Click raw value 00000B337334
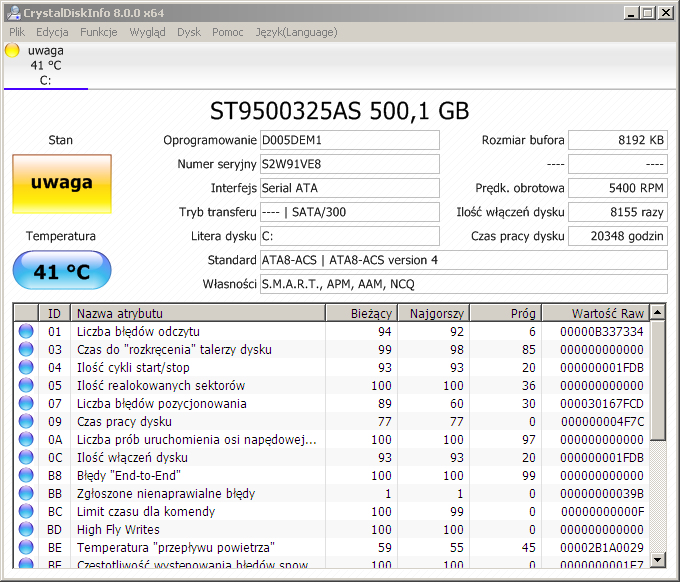The image size is (680, 582). pyautogui.click(x=602, y=331)
